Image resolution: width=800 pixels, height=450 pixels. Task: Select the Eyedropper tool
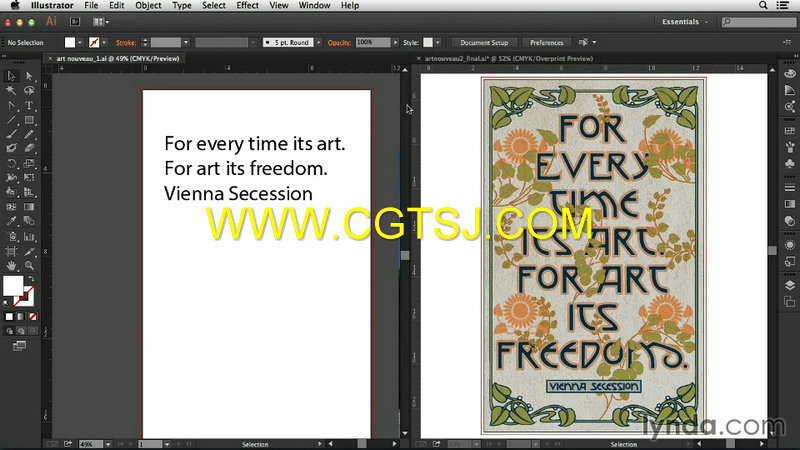tap(11, 221)
